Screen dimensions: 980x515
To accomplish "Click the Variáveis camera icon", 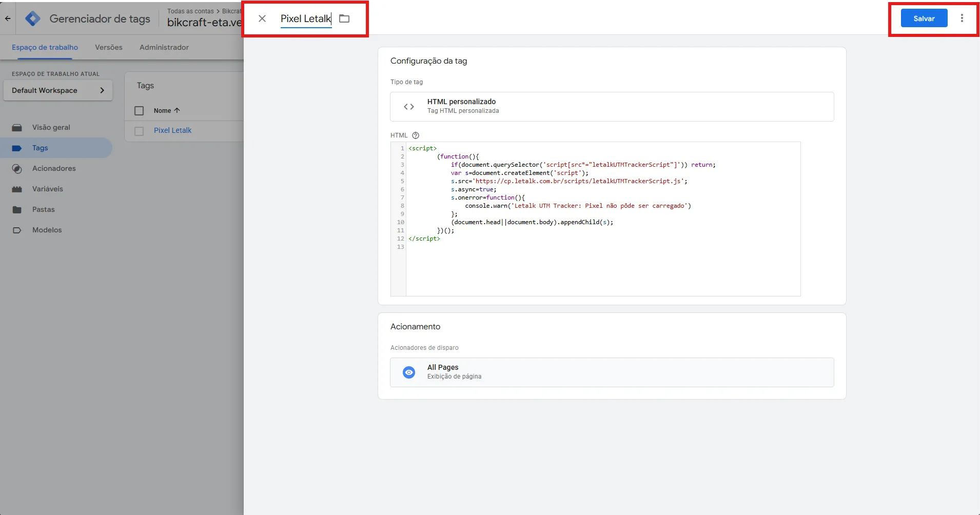I will (17, 189).
